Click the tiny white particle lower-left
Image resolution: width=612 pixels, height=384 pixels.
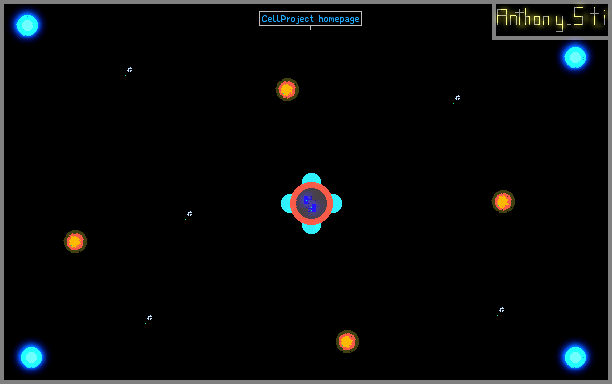(x=149, y=318)
